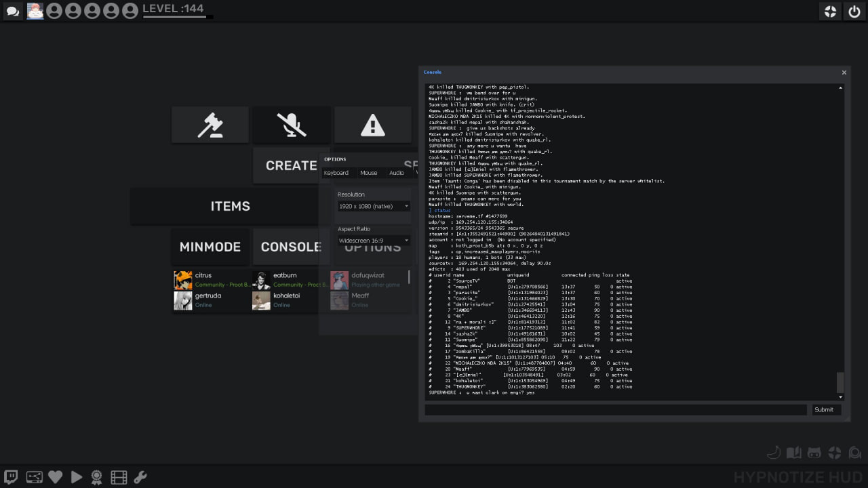Click the call vote gavel button
Image resolution: width=868 pixels, height=488 pixels.
pyautogui.click(x=210, y=125)
